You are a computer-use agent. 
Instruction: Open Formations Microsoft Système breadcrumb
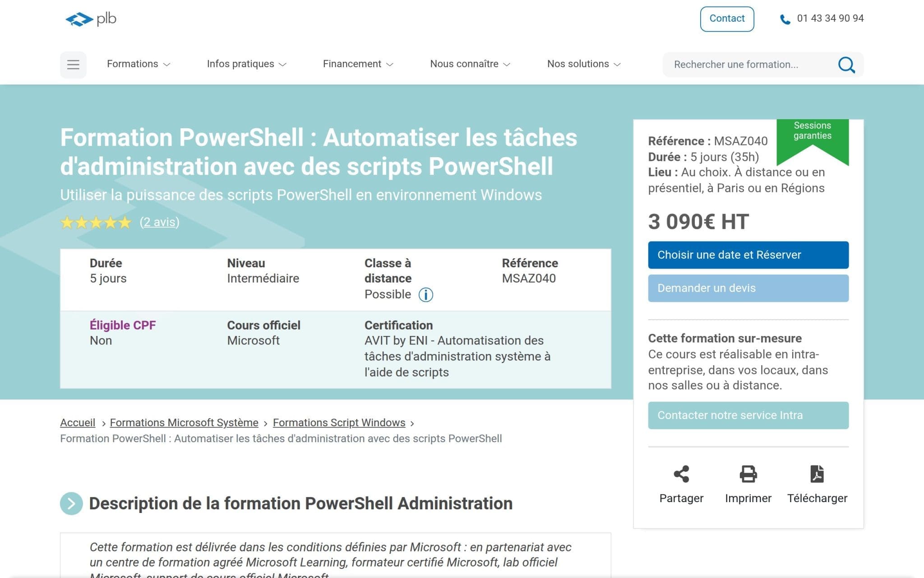point(184,423)
